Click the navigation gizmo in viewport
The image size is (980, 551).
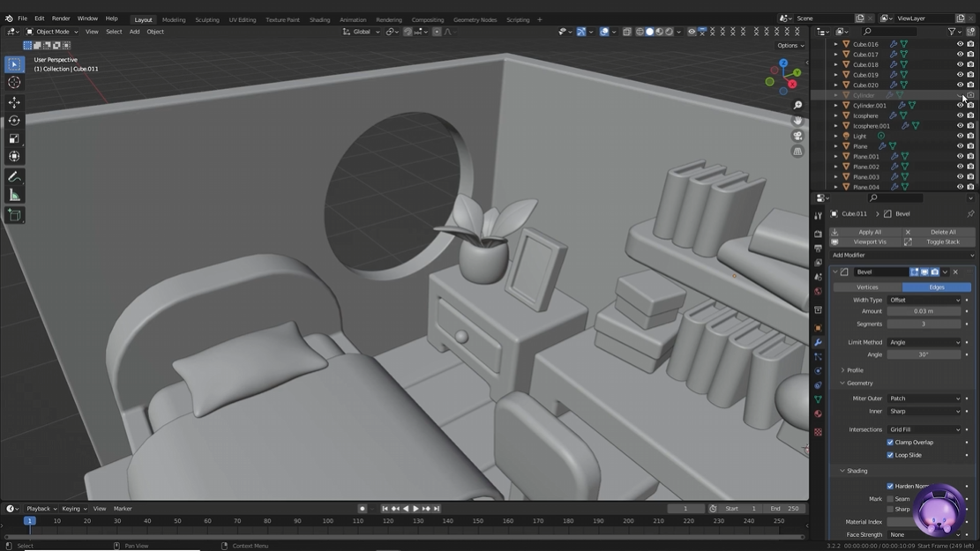coord(783,77)
